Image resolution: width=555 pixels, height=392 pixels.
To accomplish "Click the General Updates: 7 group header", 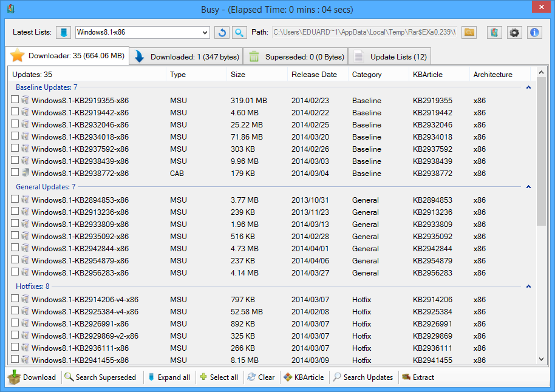I will (46, 187).
